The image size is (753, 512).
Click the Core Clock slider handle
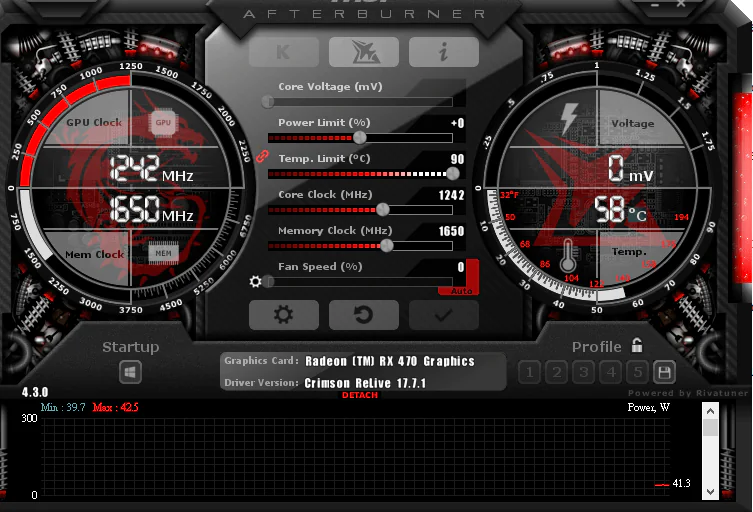click(383, 209)
